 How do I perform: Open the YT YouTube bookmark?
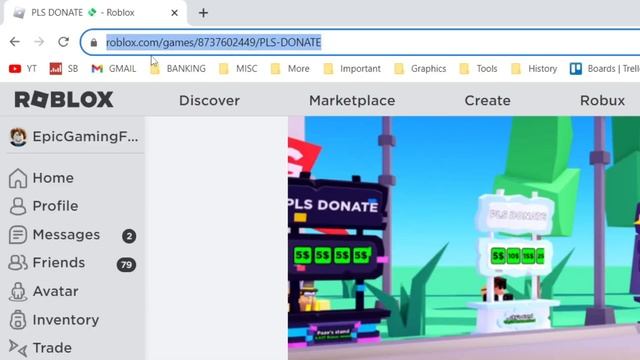23,69
